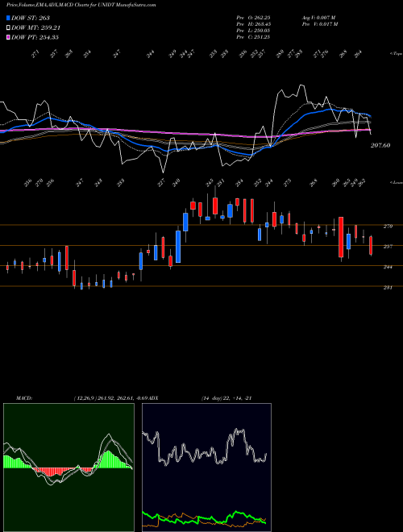Click the 257 price level label
Viewport: 403px width, 532px height.
coord(388,247)
